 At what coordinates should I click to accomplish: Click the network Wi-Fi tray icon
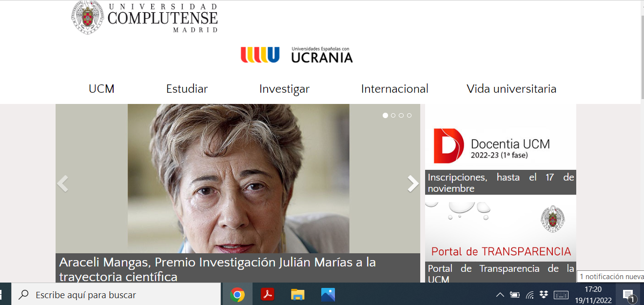click(x=530, y=295)
